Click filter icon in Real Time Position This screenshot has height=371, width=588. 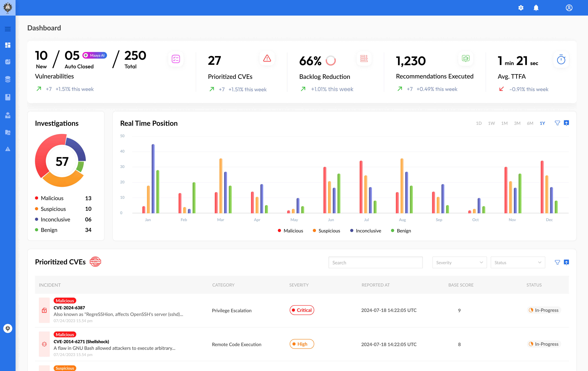[557, 123]
